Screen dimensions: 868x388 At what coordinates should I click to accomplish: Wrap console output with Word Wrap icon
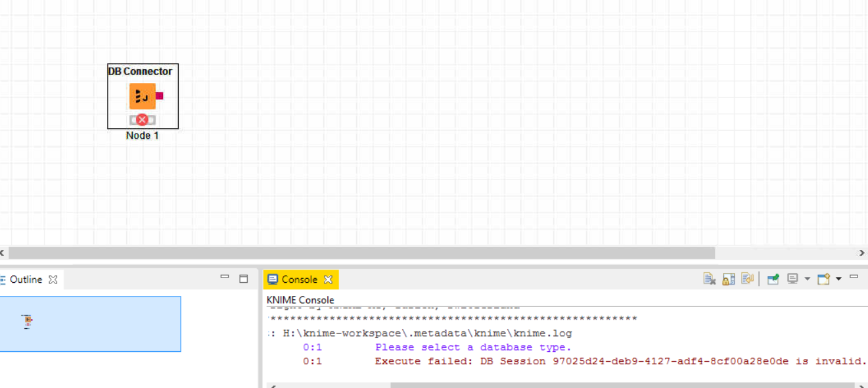coord(747,279)
